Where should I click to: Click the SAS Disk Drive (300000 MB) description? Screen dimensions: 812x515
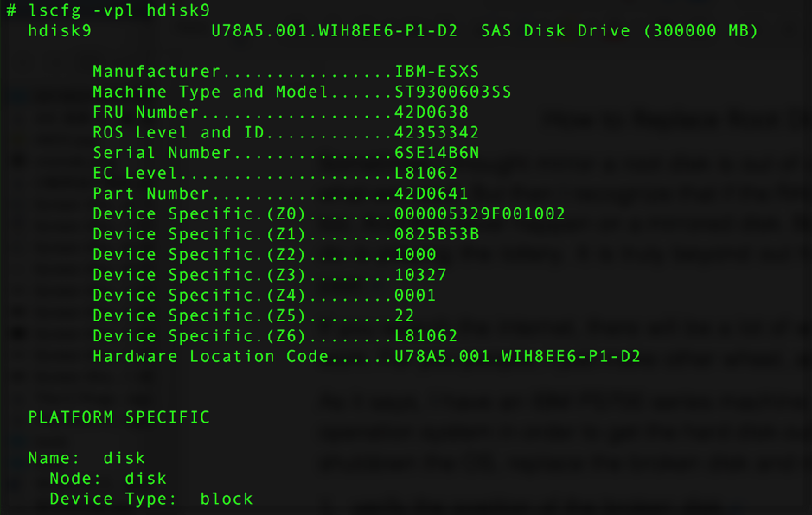point(619,31)
